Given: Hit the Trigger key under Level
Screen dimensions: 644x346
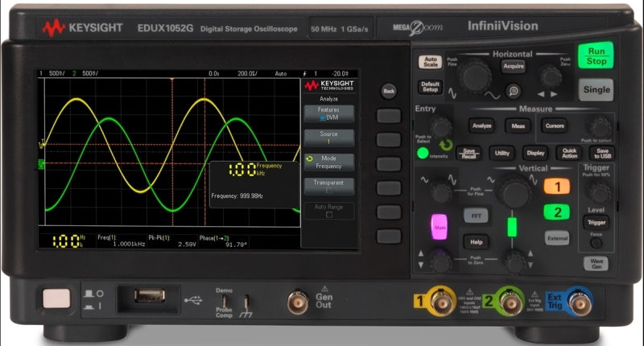Looking at the screenshot, I should (x=597, y=222).
